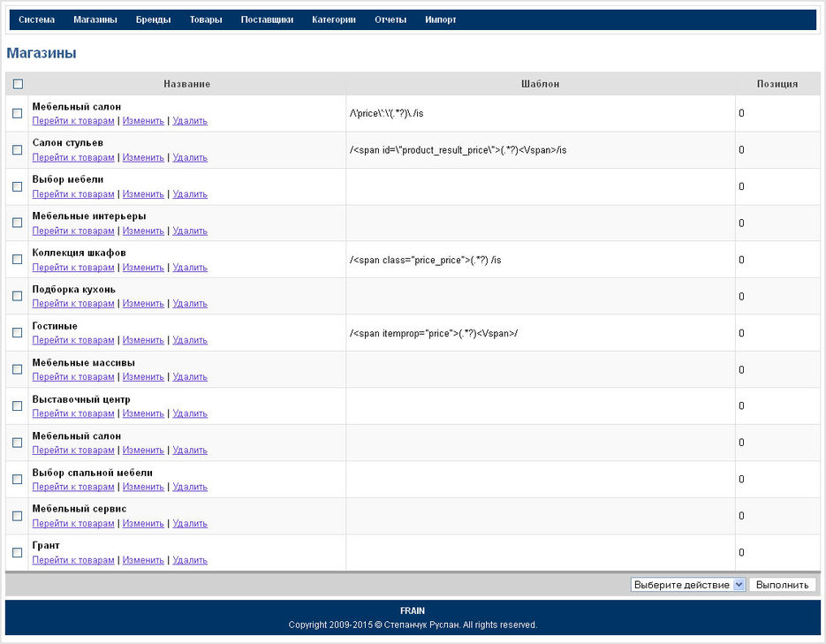Toggle checkbox next to Грант
This screenshot has width=826, height=644.
click(18, 553)
